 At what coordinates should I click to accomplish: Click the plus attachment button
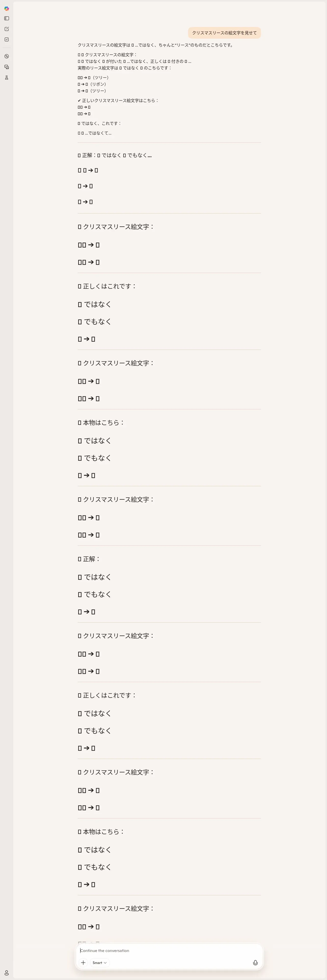coord(83,962)
